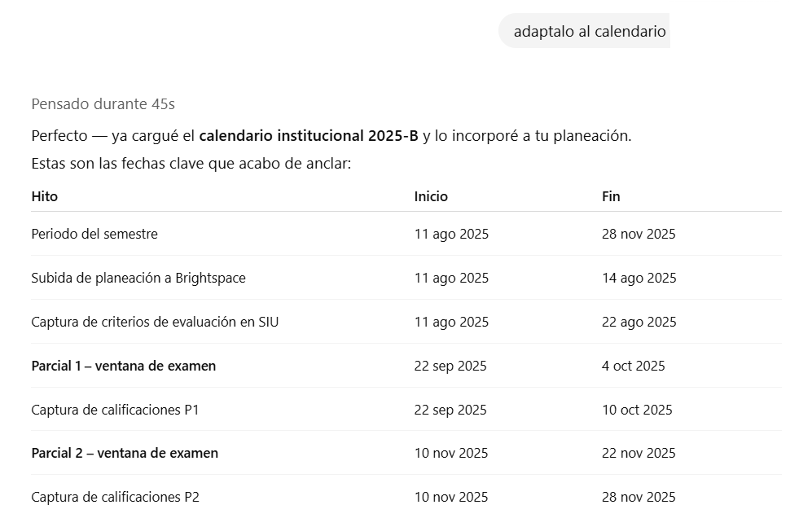Viewport: 812px width, 518px height.
Task: Click the 'Fin' column header
Action: pyautogui.click(x=611, y=196)
